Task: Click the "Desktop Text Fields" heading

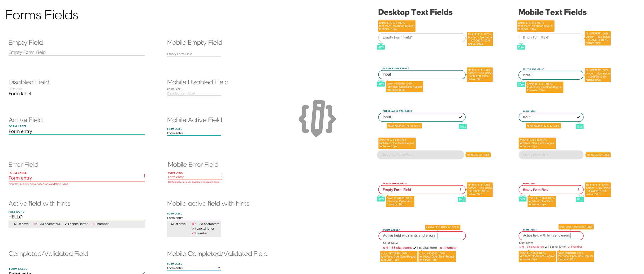Action: point(415,12)
